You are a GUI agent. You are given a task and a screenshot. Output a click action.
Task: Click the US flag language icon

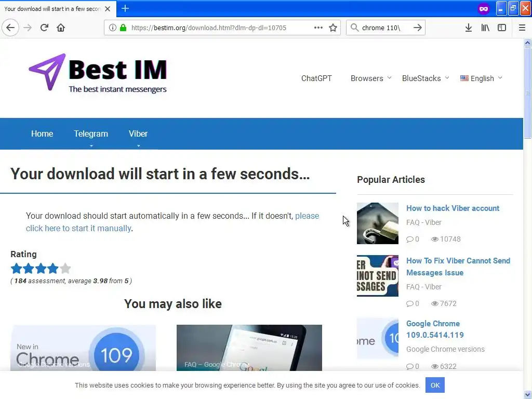click(464, 78)
